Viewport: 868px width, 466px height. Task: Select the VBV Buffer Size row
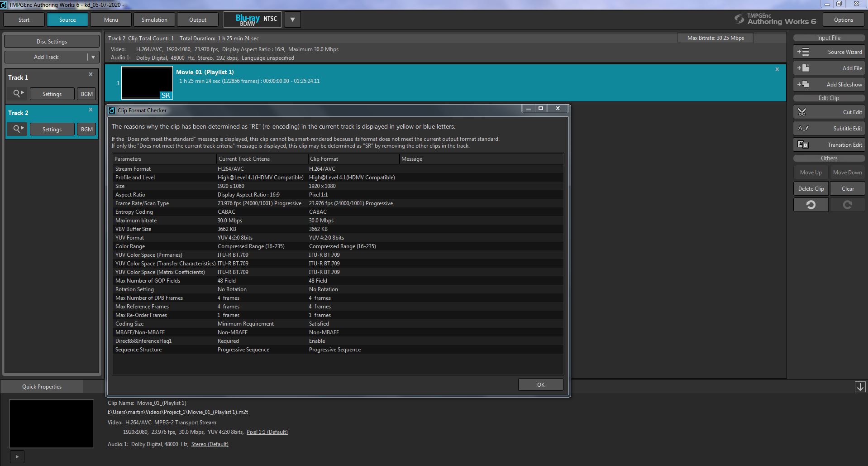(x=338, y=229)
